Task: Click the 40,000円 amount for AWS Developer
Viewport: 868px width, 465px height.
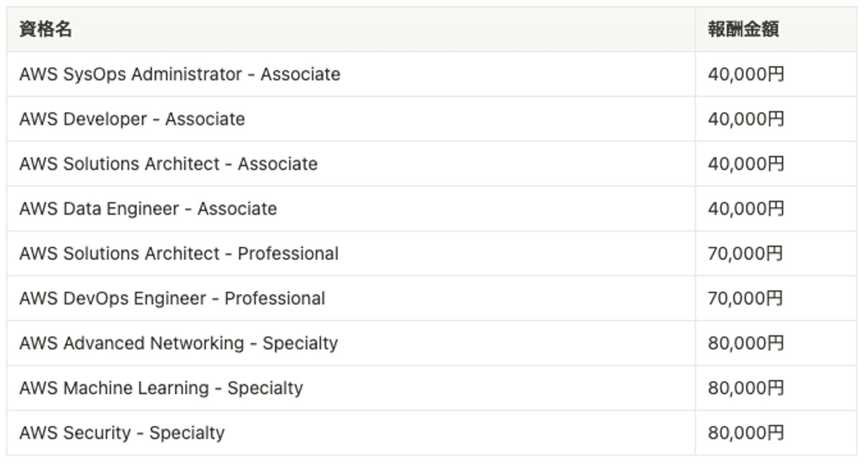Action: (746, 119)
